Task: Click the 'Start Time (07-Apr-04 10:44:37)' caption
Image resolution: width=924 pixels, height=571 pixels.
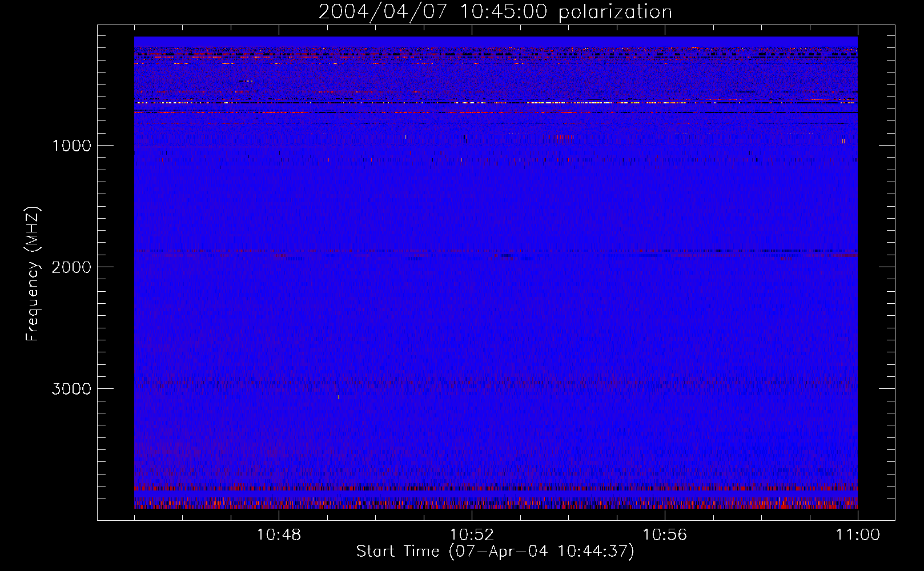Action: (495, 552)
